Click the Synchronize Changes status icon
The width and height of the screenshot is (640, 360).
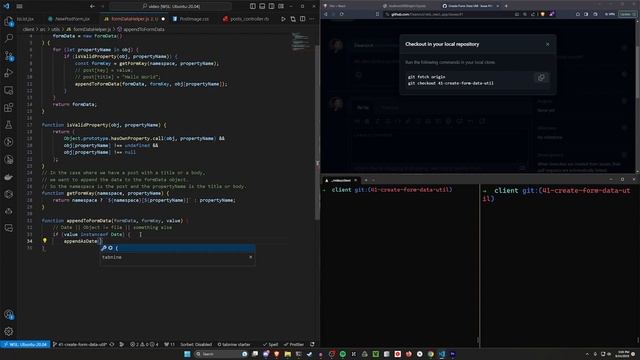[112, 344]
